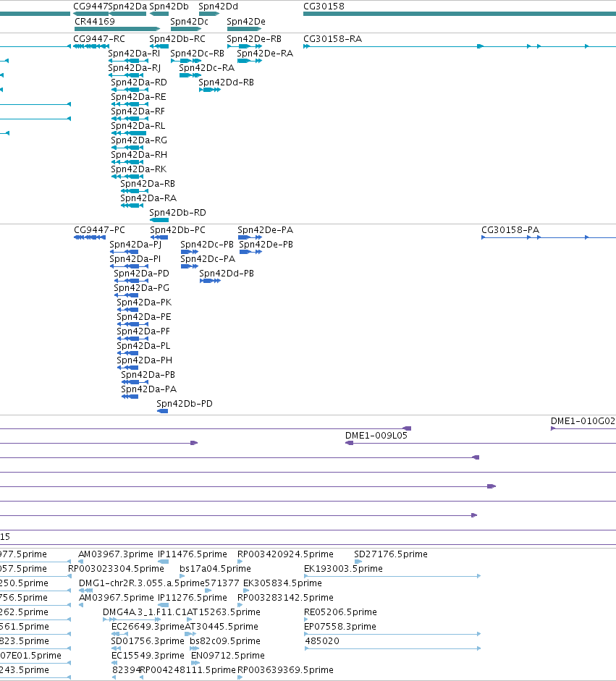
Task: Select EST AM03967.3prime
Action: tap(116, 554)
